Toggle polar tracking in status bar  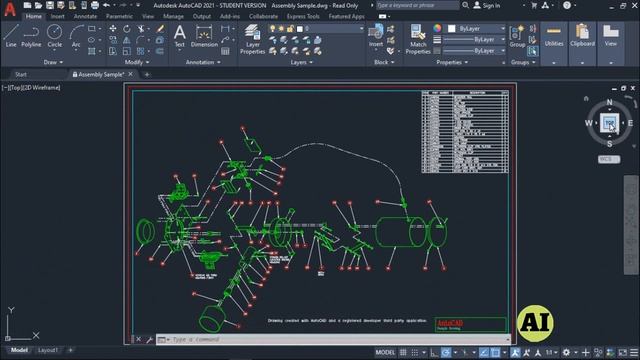tap(446, 352)
